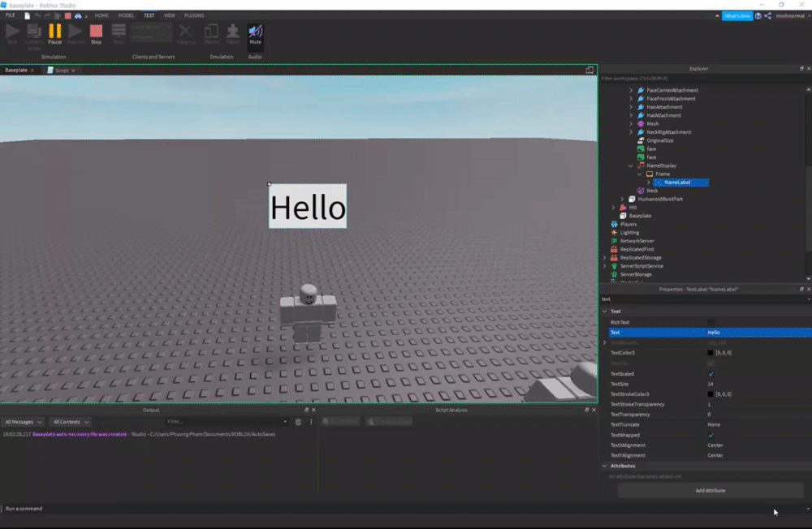Select the Players service in Explorer
812x529 pixels.
click(628, 224)
